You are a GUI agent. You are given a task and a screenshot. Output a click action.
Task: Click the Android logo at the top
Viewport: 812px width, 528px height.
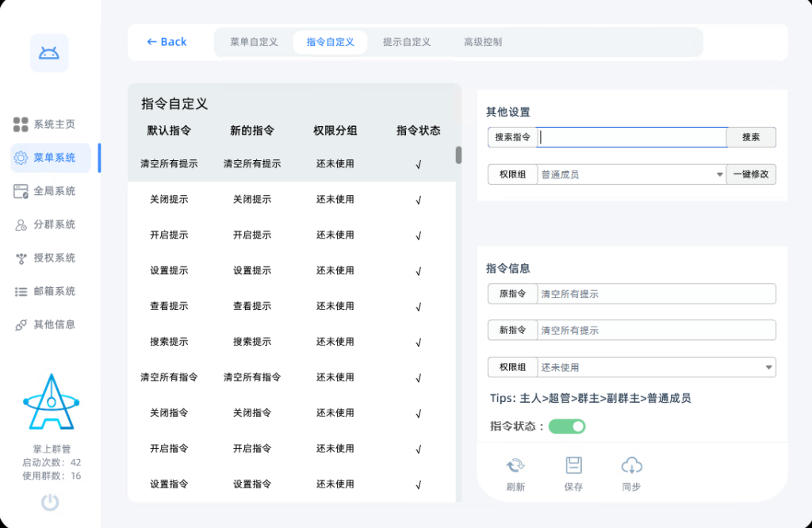pyautogui.click(x=49, y=52)
